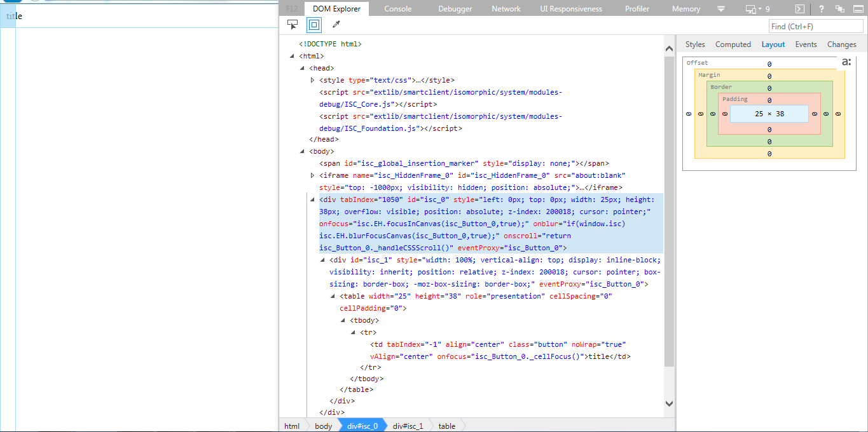
Task: Focus the Find (Ctrl+F) search box
Action: pyautogui.click(x=816, y=26)
